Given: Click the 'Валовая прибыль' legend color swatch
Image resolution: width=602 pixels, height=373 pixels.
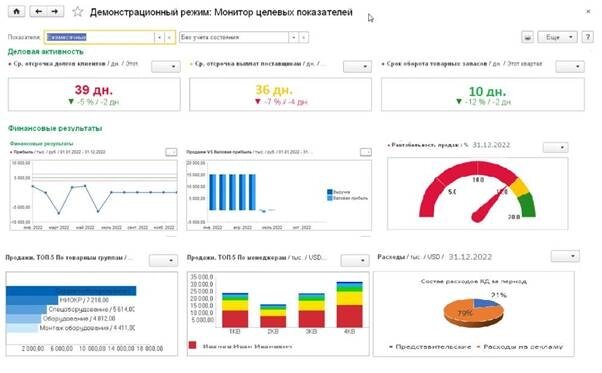Looking at the screenshot, I should (x=329, y=198).
